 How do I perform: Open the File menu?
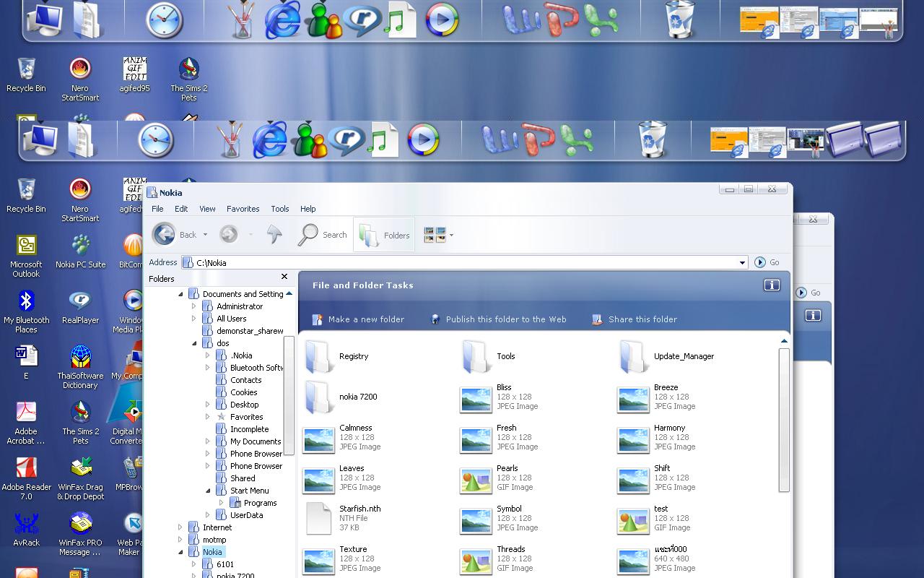point(157,209)
